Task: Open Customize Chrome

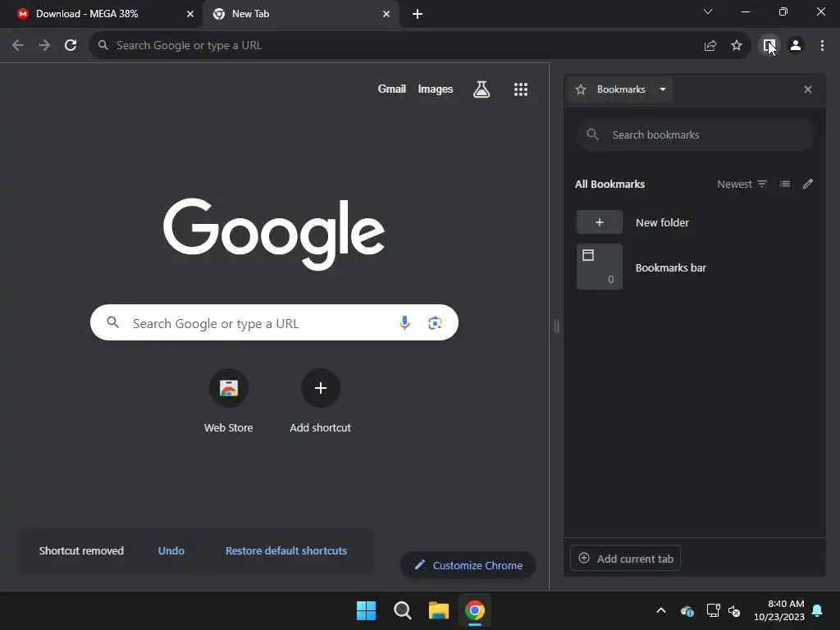Action: 468,565
